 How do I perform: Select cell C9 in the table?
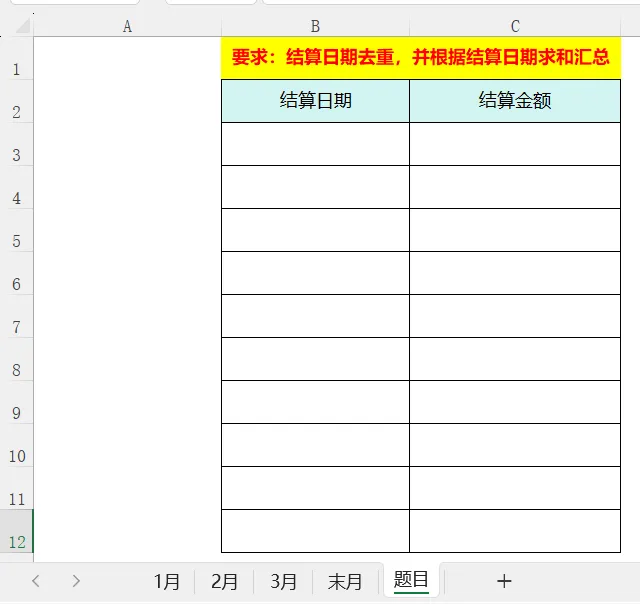[515, 402]
